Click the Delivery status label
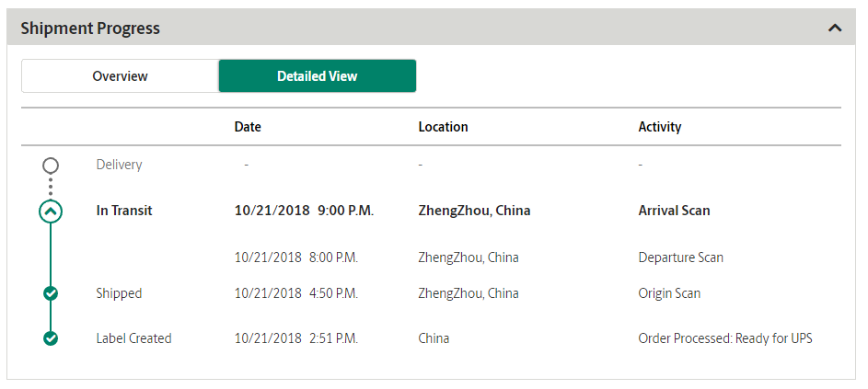868x389 pixels. tap(119, 165)
